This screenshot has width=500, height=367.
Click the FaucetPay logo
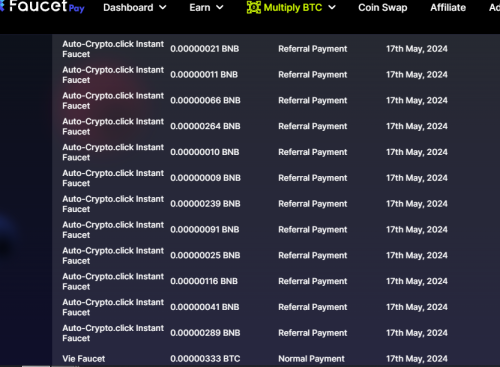click(42, 6)
